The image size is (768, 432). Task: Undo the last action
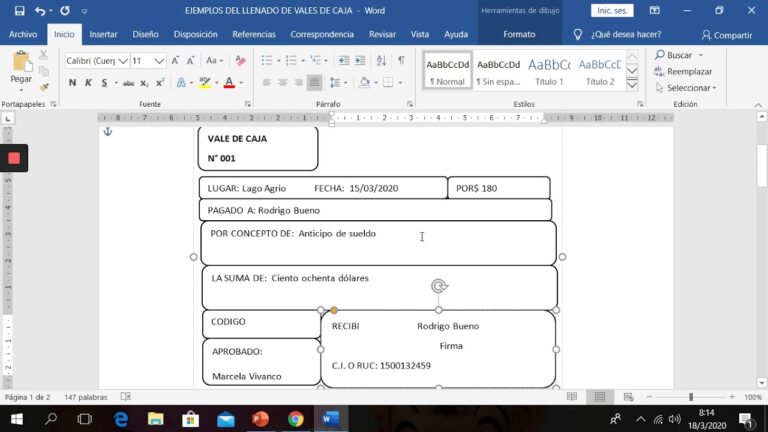40,10
